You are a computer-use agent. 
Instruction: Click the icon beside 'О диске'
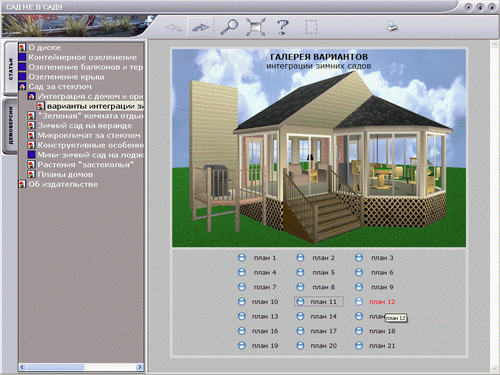coord(22,47)
